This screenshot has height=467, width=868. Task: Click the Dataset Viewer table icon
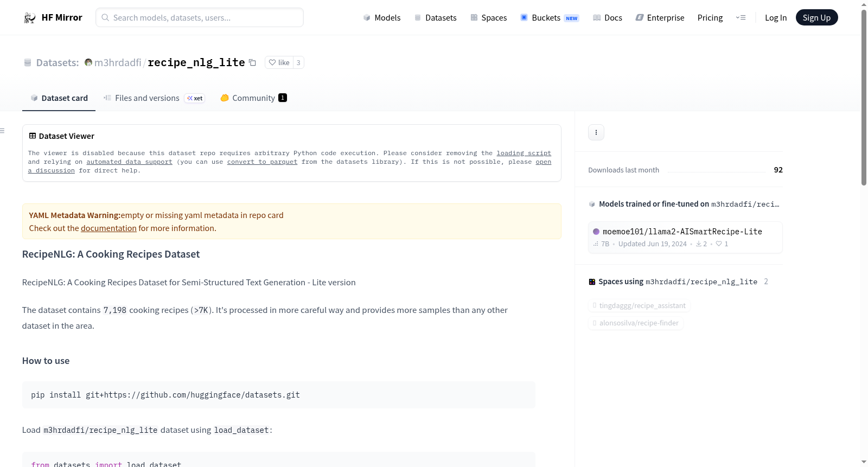(x=33, y=136)
